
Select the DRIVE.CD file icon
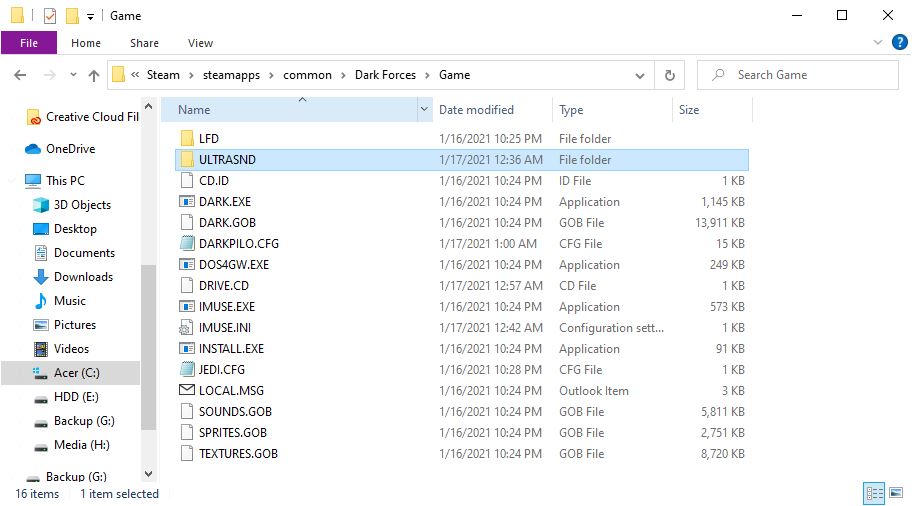(x=187, y=286)
